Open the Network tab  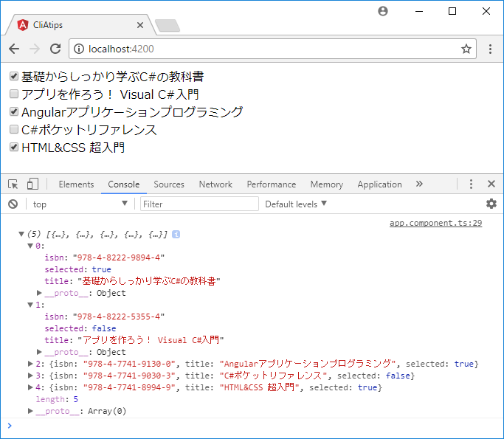[215, 184]
